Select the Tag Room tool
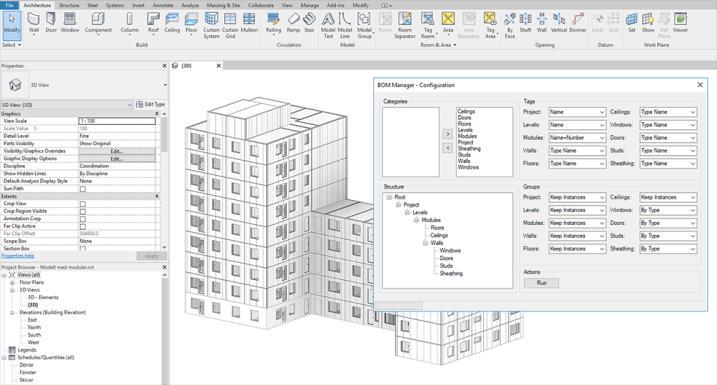 (x=428, y=26)
